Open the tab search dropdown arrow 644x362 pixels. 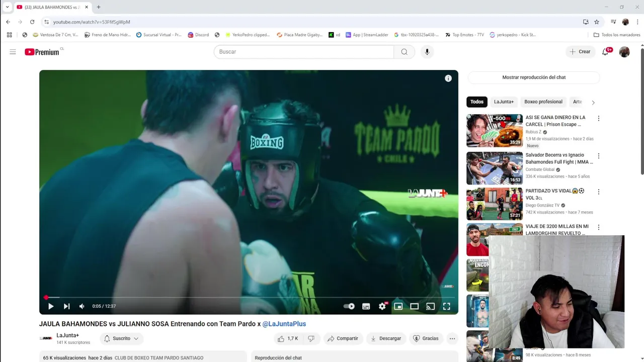click(x=7, y=7)
